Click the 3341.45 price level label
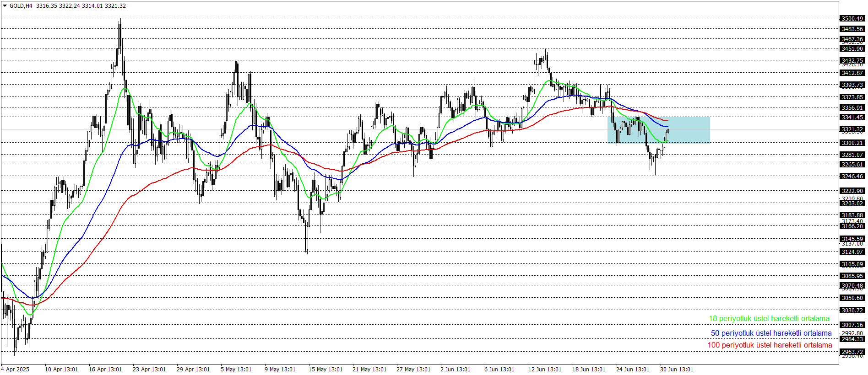This screenshot has height=375, width=868. tap(852, 118)
